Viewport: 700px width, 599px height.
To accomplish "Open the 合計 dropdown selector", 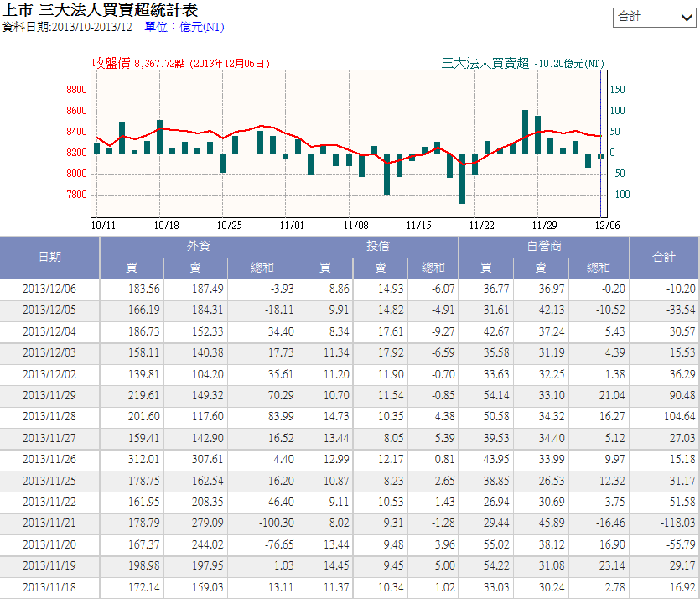I will 654,18.
